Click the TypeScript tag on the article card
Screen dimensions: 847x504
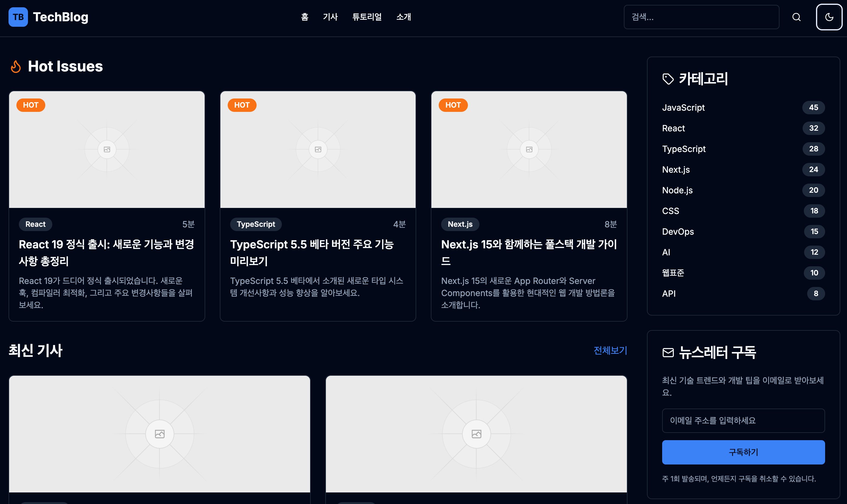256,224
